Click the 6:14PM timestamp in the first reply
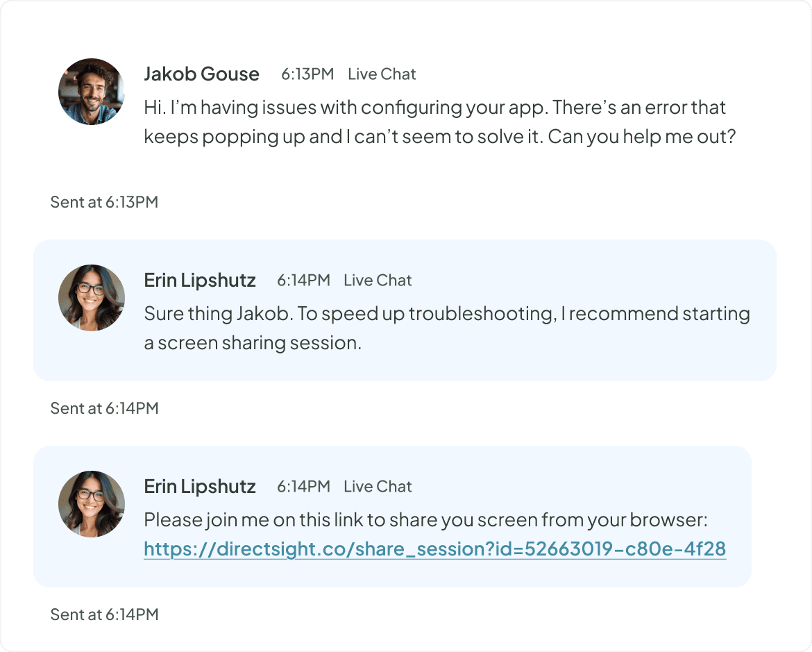The height and width of the screenshot is (652, 812). point(303,280)
